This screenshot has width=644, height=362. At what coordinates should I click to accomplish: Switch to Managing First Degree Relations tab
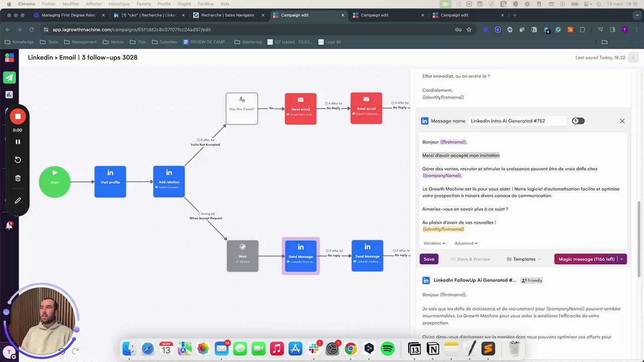click(68, 15)
